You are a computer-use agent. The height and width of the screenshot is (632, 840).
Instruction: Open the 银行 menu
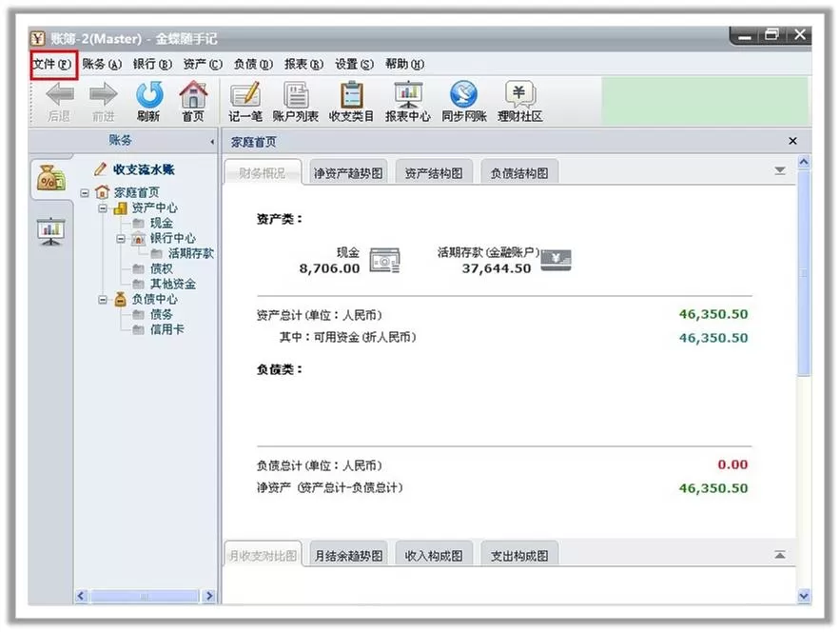tap(152, 65)
